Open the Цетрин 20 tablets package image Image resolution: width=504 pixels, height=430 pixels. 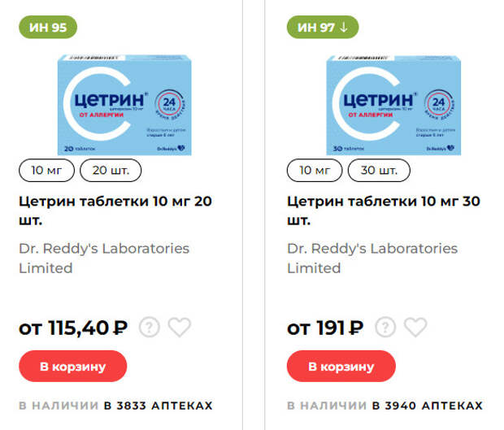click(124, 105)
